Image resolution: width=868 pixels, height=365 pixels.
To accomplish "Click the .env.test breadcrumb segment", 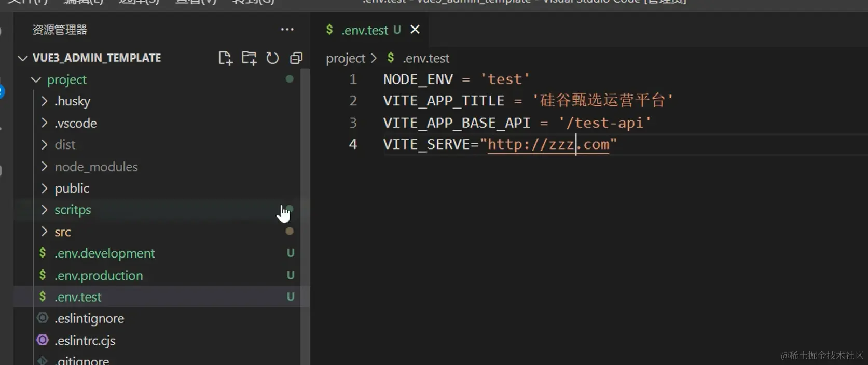I will click(x=426, y=58).
